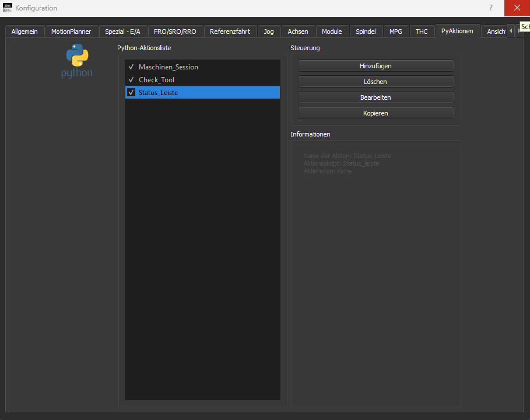Click the Informationen group label
The width and height of the screenshot is (530, 420).
(x=310, y=134)
